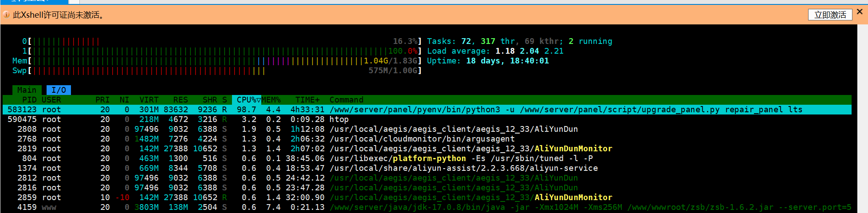868x213 pixels.
Task: Sort by the Command column header
Action: point(346,100)
